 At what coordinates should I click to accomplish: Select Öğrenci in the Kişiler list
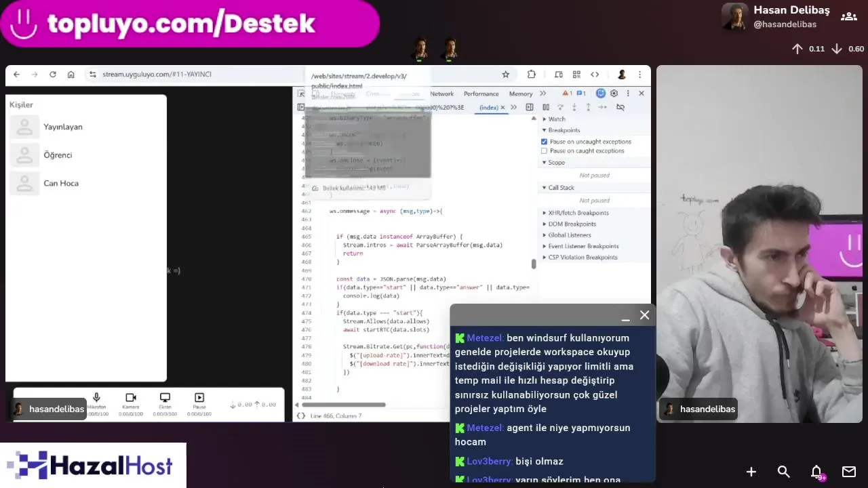pyautogui.click(x=86, y=155)
